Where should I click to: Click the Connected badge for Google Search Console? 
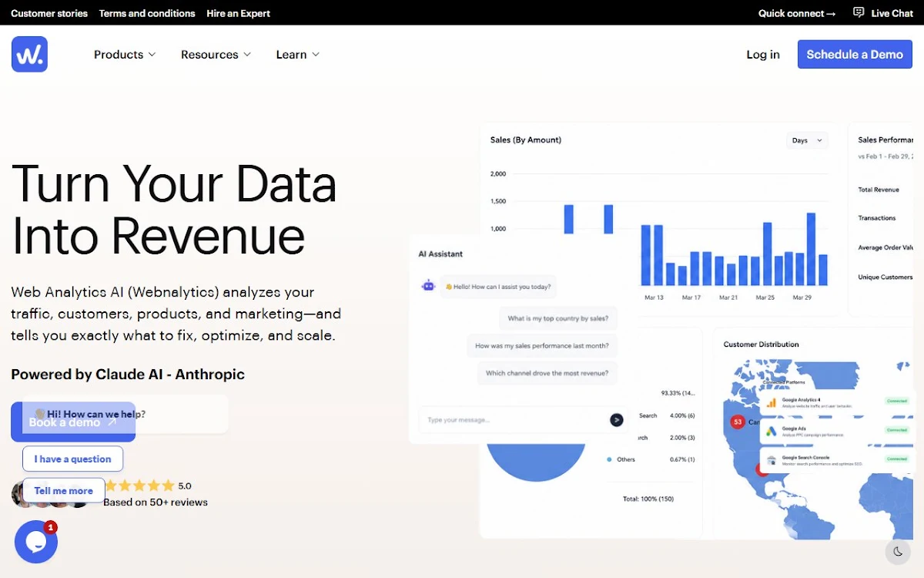click(x=896, y=459)
